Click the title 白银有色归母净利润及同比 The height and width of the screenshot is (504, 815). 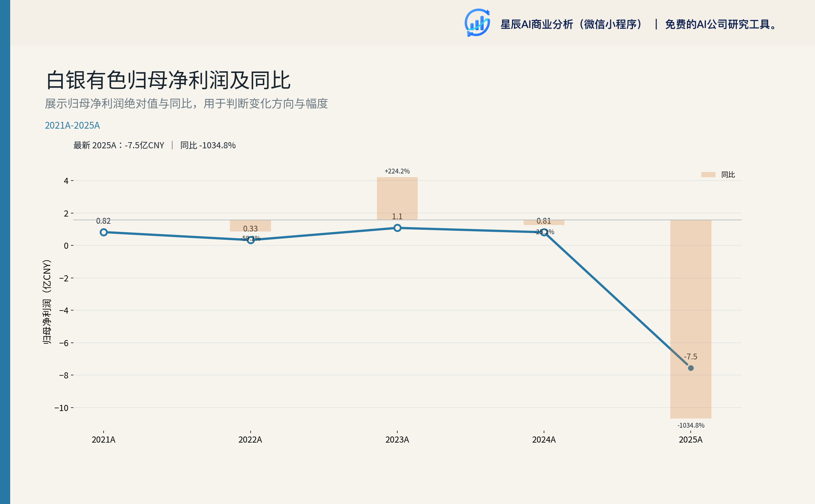pyautogui.click(x=168, y=80)
